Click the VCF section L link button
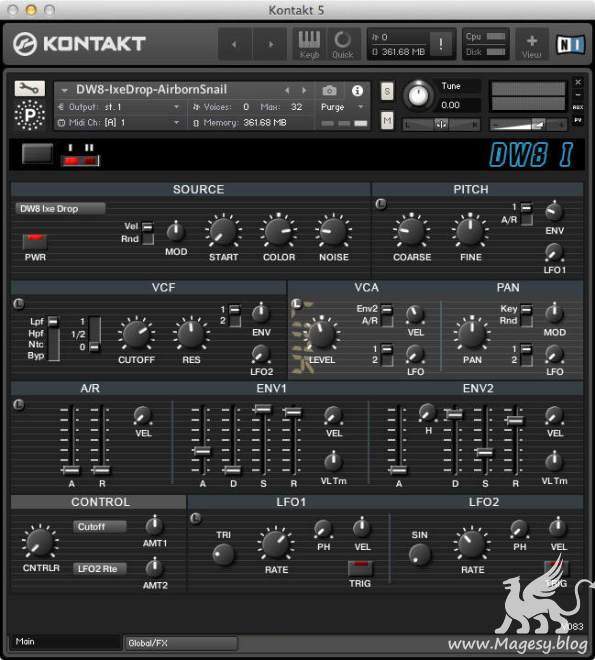This screenshot has width=595, height=660. pos(19,303)
